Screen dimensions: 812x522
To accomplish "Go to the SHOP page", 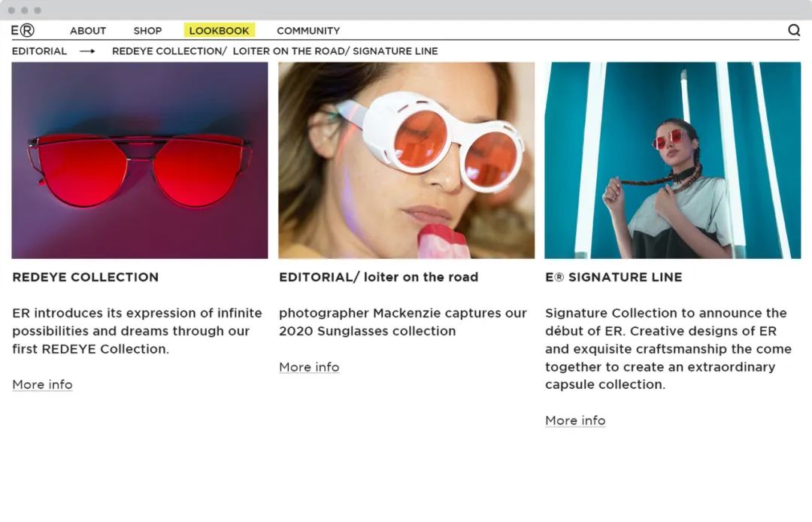I will tap(147, 31).
